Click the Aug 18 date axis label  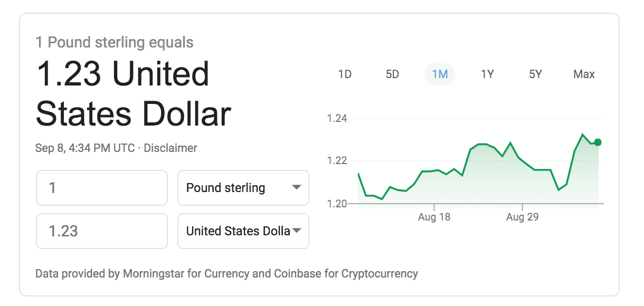(434, 217)
